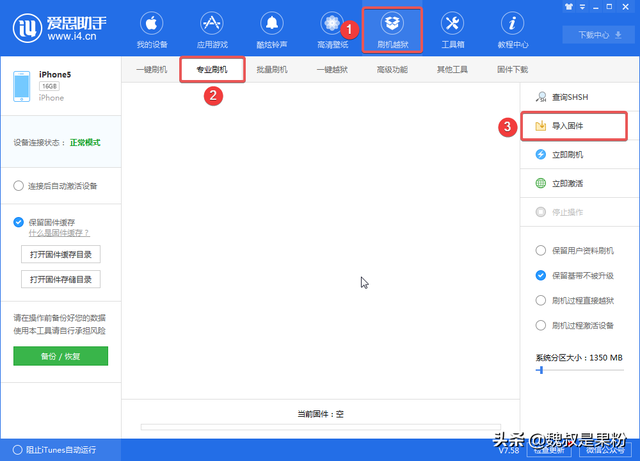
Task: Open 酷炫铃声 bell icon
Action: (x=272, y=24)
